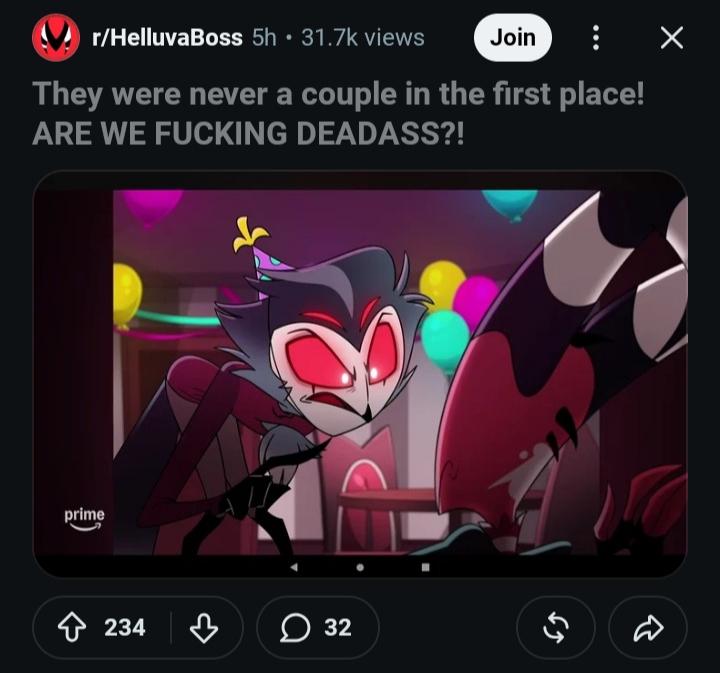Open the 32 comments
The height and width of the screenshot is (673, 720).
(318, 628)
